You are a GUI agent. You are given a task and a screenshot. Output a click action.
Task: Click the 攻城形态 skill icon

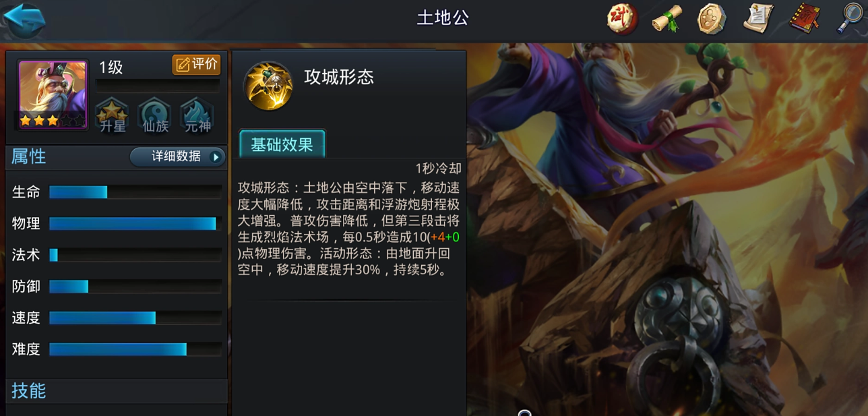[x=268, y=86]
